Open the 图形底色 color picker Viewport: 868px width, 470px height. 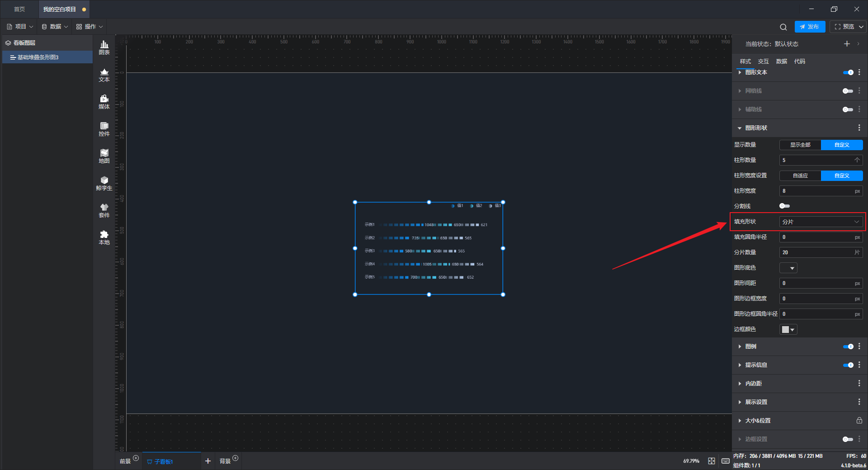788,268
